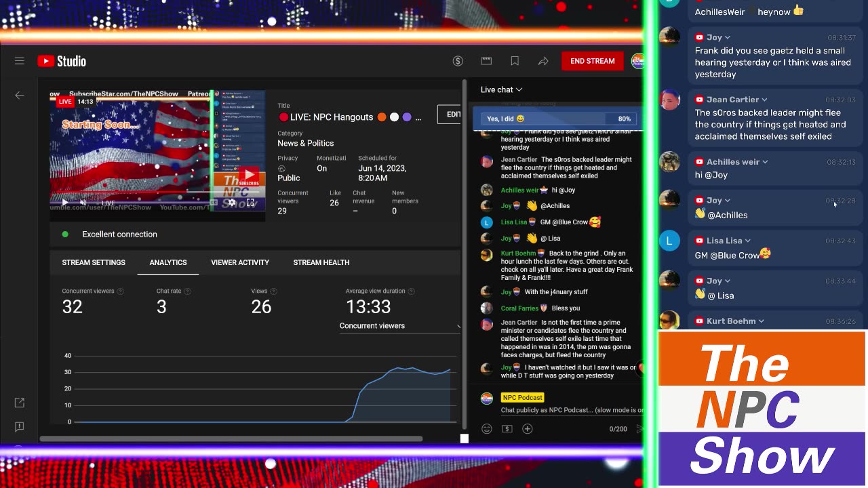Click Kurt Boehm's name in Studio chat
Image resolution: width=868 pixels, height=488 pixels.
(518, 253)
